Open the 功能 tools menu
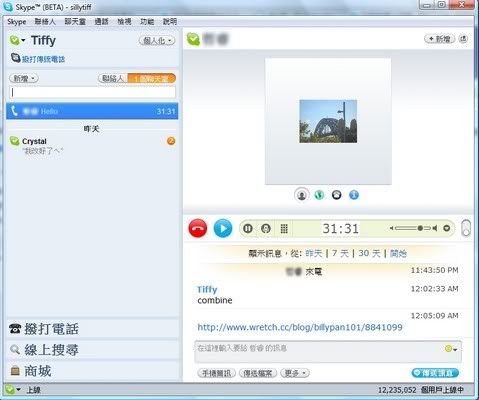This screenshot has width=479, height=400. 147,22
